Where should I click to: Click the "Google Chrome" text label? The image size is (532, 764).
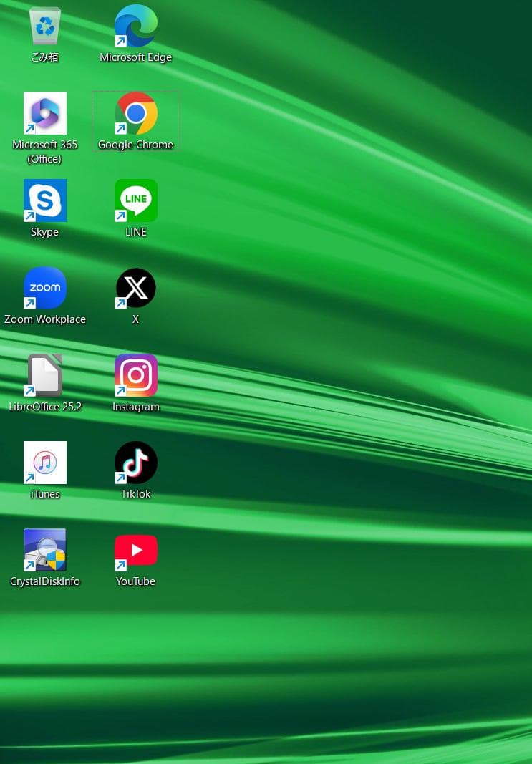click(135, 145)
